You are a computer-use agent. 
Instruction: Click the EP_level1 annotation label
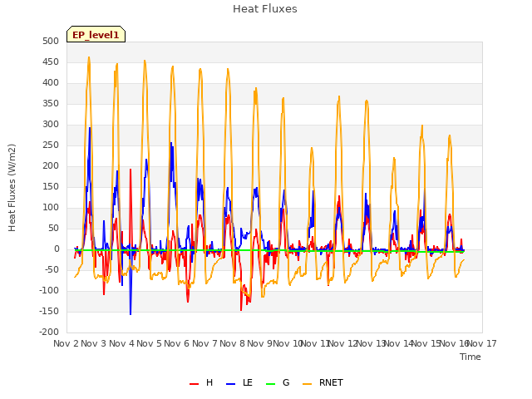click(x=96, y=35)
